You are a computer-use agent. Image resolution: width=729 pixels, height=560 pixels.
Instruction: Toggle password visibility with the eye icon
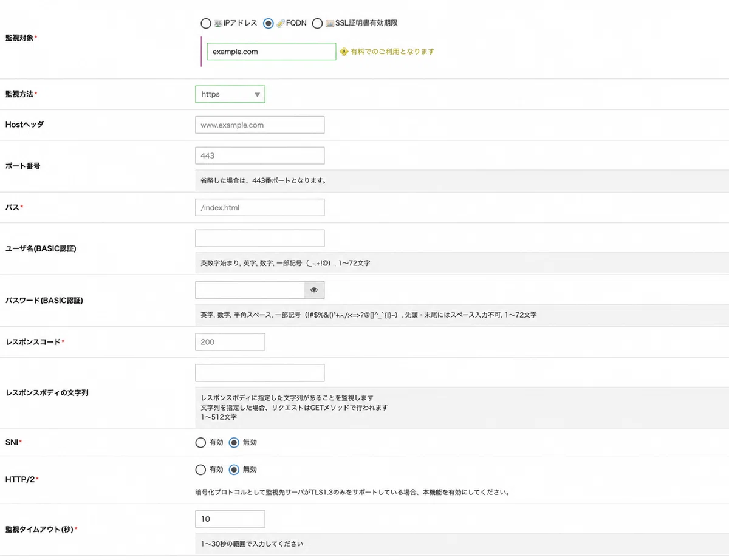(x=314, y=290)
